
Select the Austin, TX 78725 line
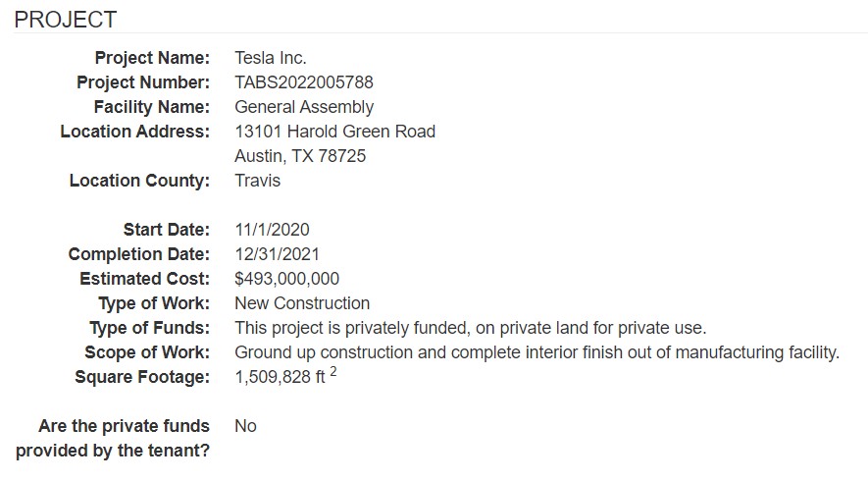(300, 156)
